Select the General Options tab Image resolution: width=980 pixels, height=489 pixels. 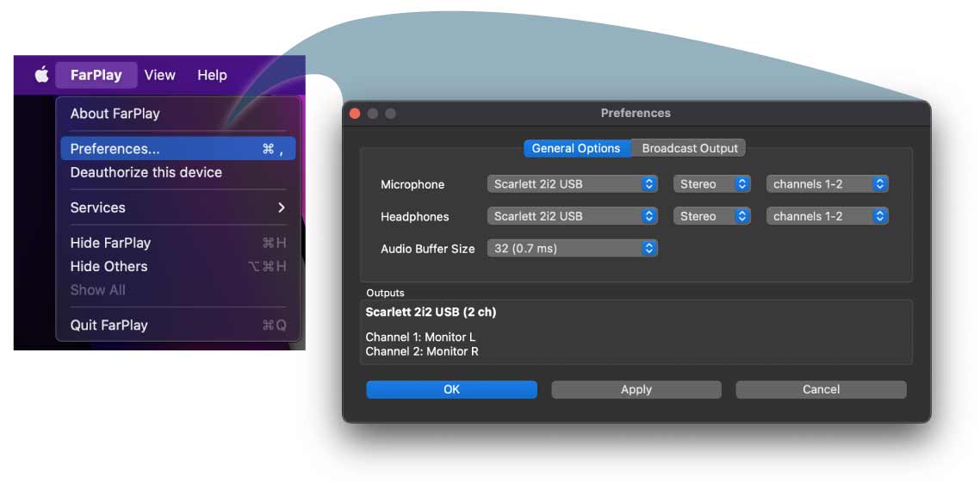pyautogui.click(x=576, y=148)
